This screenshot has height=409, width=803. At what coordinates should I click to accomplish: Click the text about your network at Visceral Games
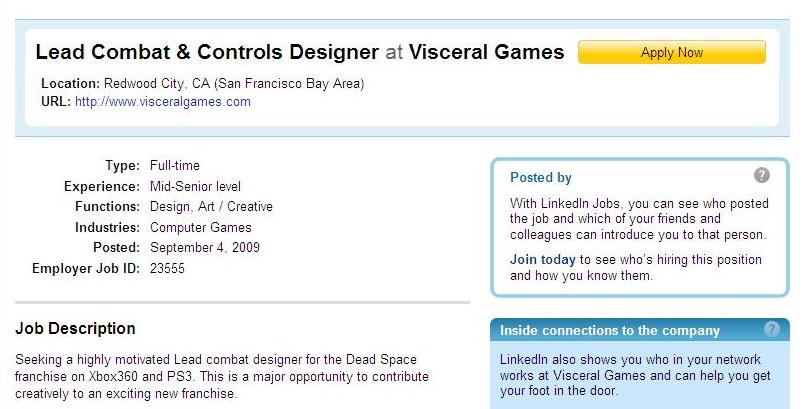click(635, 375)
